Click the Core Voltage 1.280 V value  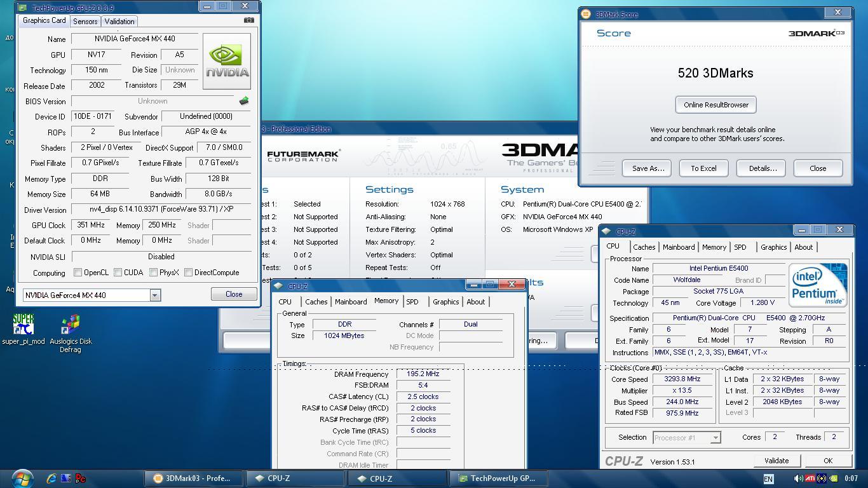point(762,303)
